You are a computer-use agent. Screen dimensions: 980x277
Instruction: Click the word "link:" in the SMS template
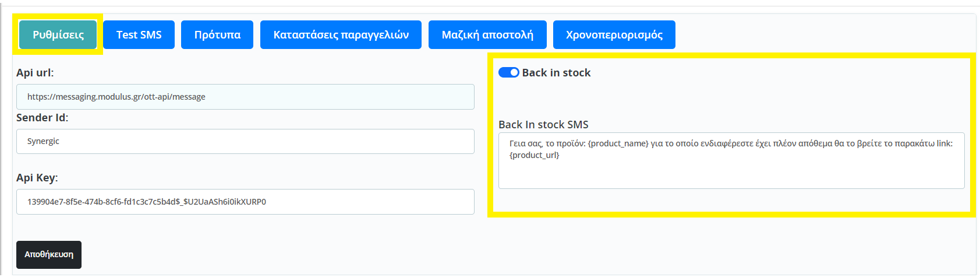point(944,143)
